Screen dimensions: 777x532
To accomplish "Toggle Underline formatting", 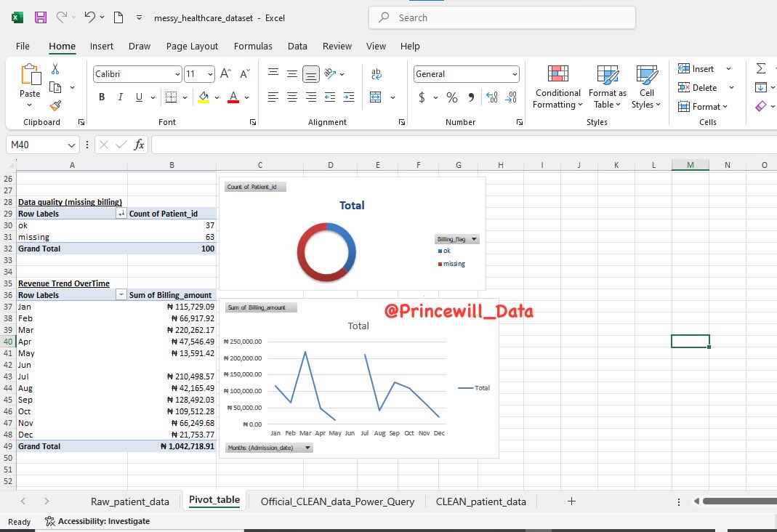I will point(140,97).
